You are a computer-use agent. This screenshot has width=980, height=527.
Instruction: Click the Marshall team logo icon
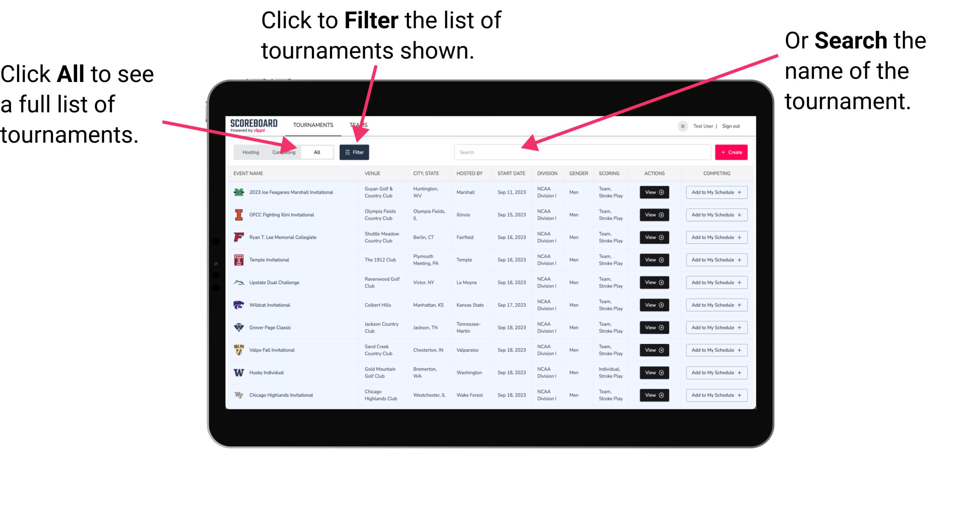238,192
